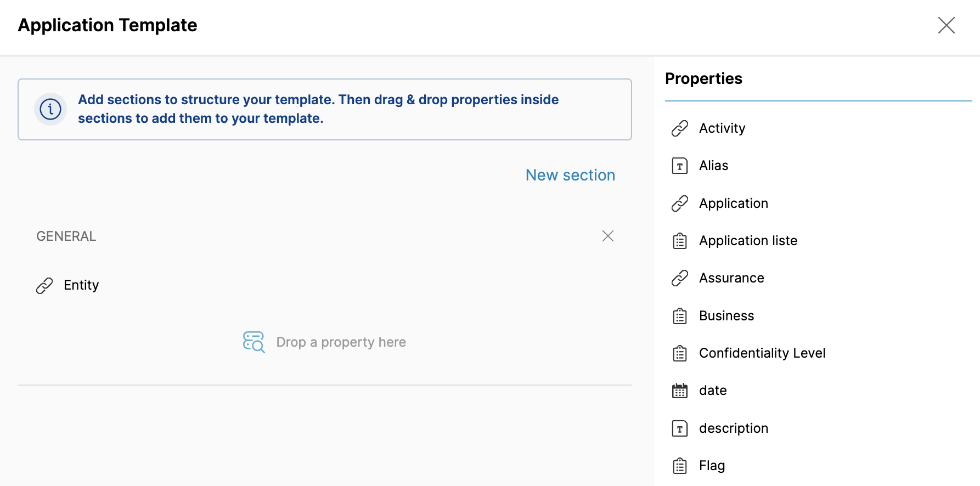
Task: Click the GENERAL section title
Action: [x=66, y=236]
